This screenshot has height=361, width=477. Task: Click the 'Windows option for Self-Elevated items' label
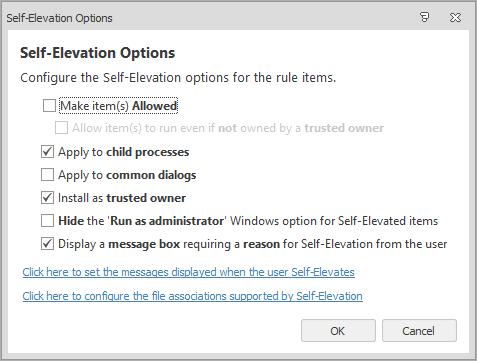(334, 221)
